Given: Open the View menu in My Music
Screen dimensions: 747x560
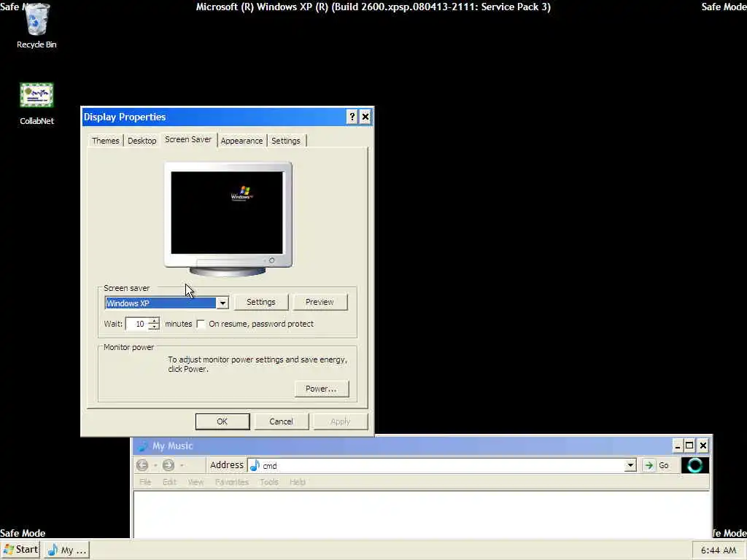Looking at the screenshot, I should 196,482.
